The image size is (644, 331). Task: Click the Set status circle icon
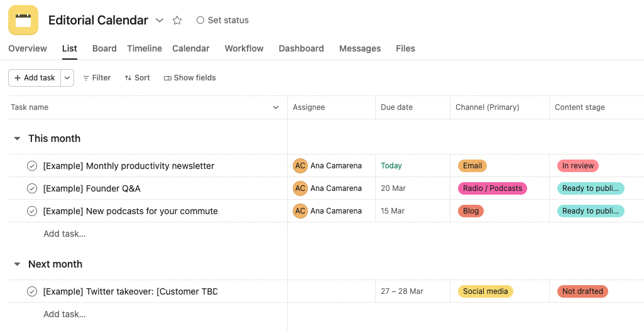[200, 20]
